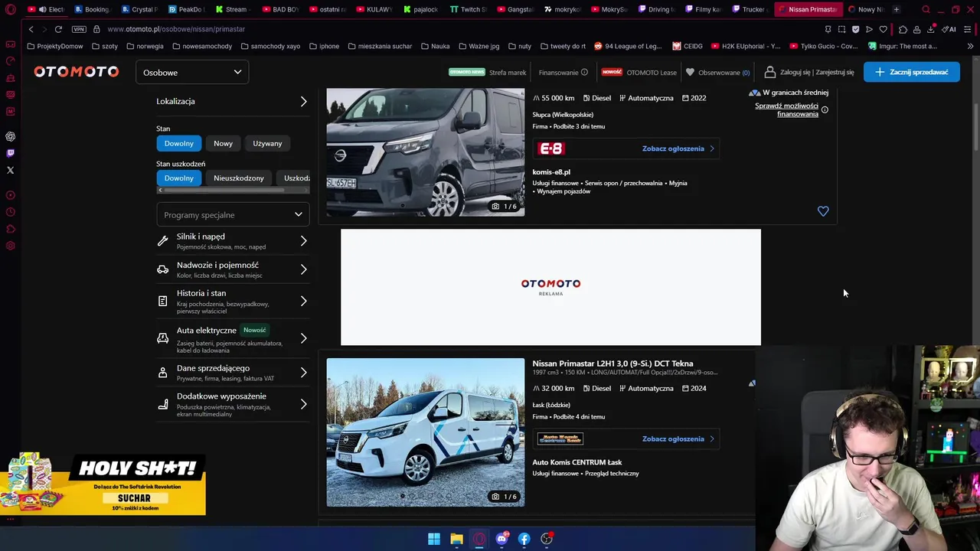Open Sprawdź możliwości finansowania link
Viewport: 980px width, 551px height.
coord(786,109)
